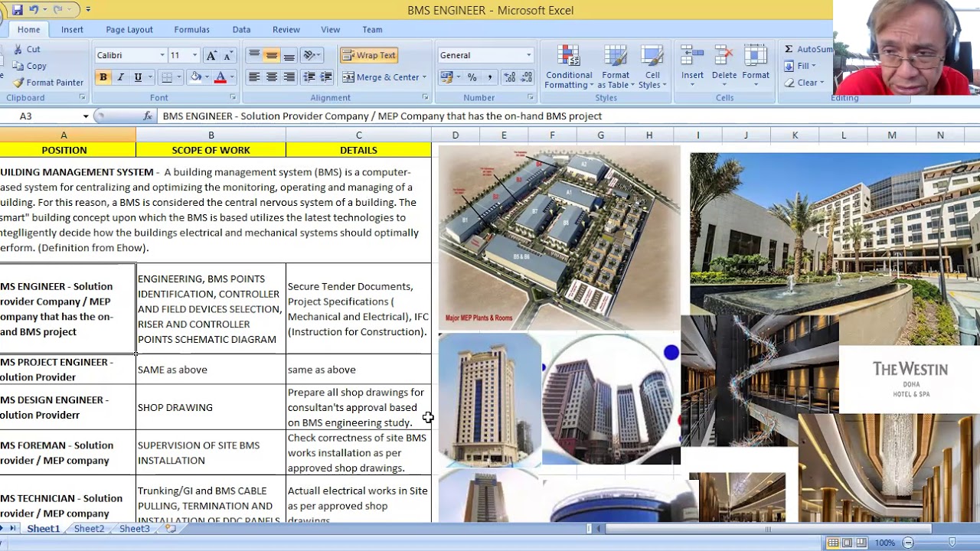The height and width of the screenshot is (551, 980).
Task: Switch to the Sheet3 worksheet
Action: pyautogui.click(x=134, y=529)
